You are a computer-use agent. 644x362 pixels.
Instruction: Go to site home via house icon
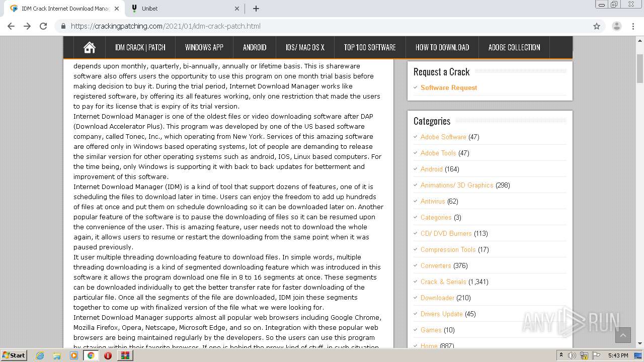coord(90,47)
